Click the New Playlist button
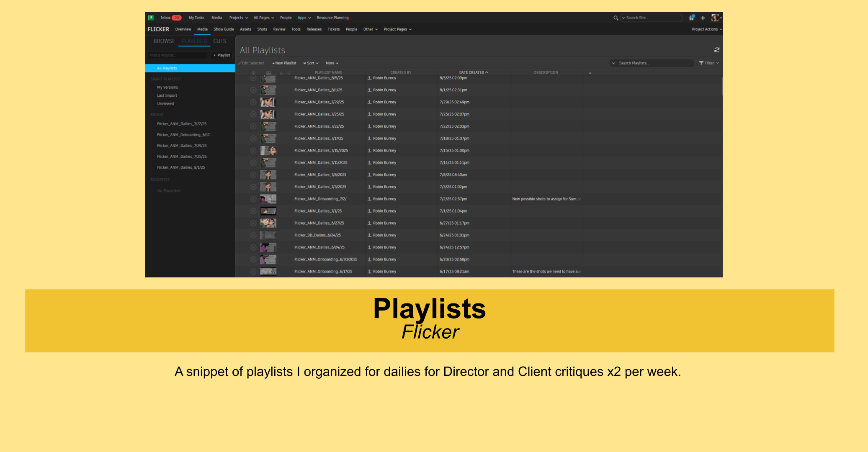 click(x=284, y=63)
